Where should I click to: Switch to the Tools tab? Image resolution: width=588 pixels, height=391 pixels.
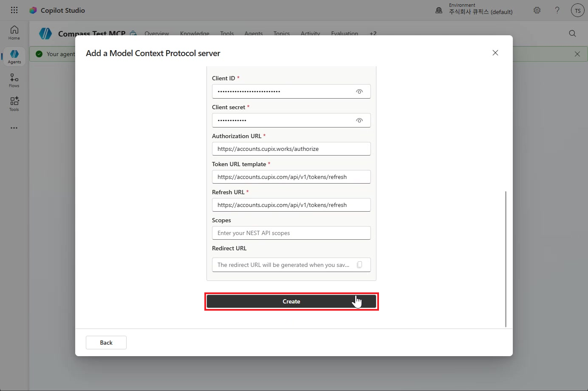click(x=227, y=33)
